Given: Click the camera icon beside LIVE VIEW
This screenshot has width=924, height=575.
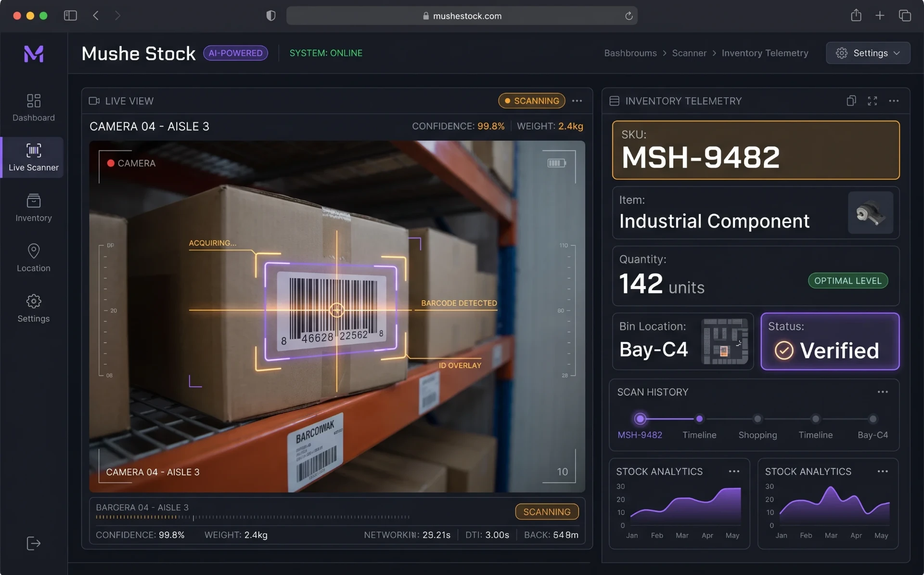Looking at the screenshot, I should [94, 101].
